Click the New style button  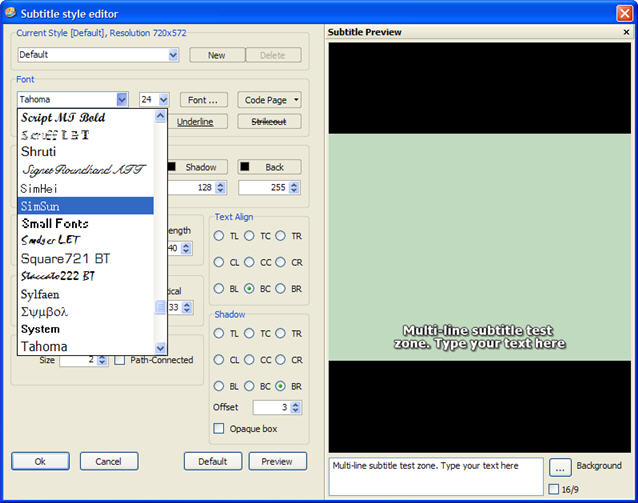pyautogui.click(x=217, y=55)
